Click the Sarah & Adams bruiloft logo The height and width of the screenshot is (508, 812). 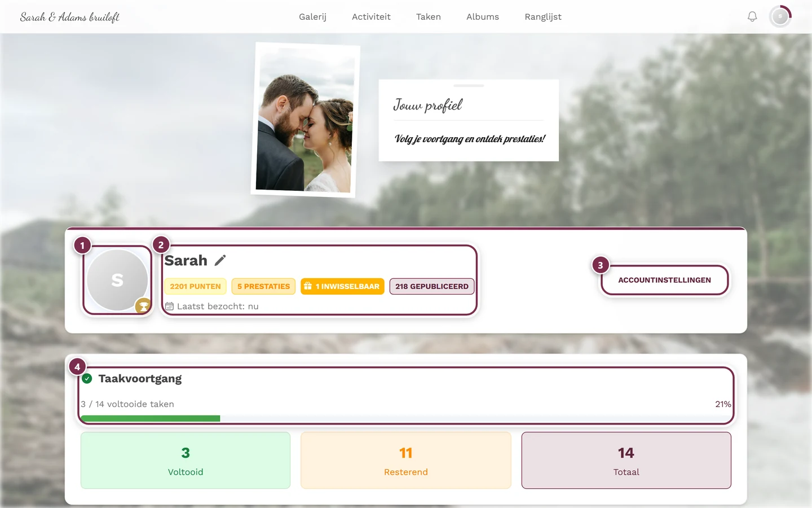pos(70,17)
